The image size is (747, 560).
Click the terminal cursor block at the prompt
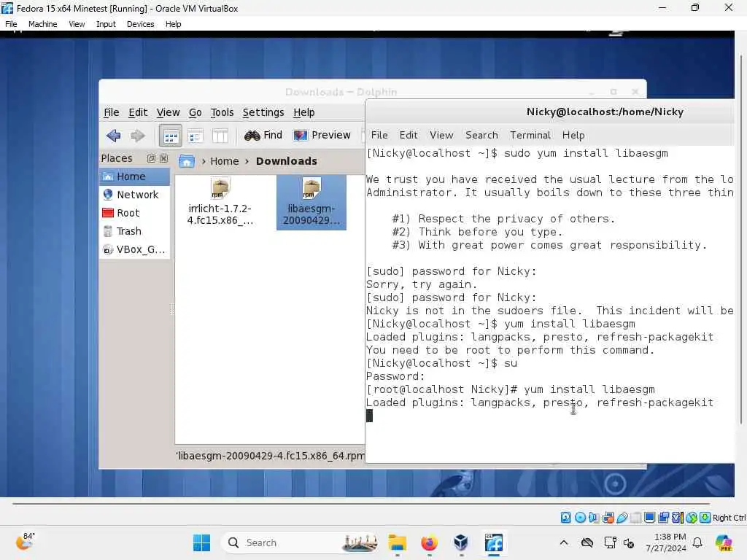pyautogui.click(x=369, y=416)
